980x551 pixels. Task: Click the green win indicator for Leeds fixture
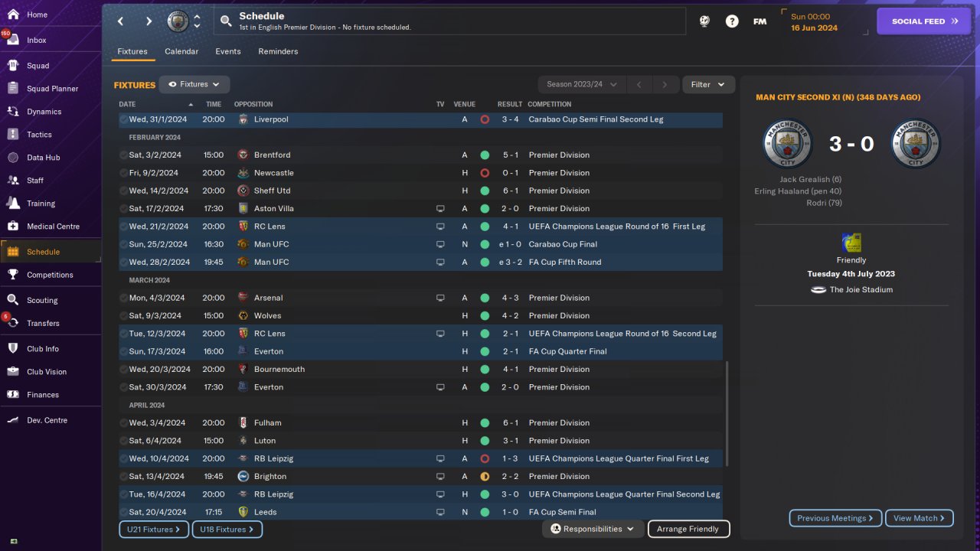[485, 512]
